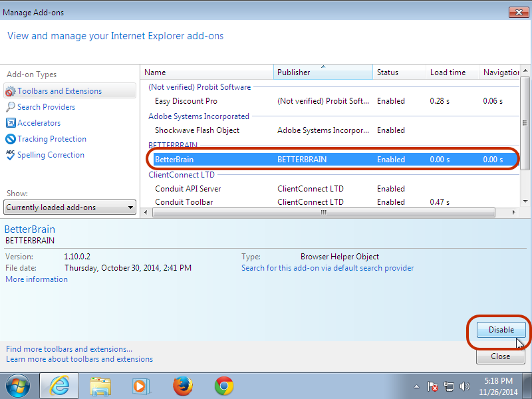532x399 pixels.
Task: Click the Tracking Protection blocked-circle icon
Action: pyautogui.click(x=11, y=139)
